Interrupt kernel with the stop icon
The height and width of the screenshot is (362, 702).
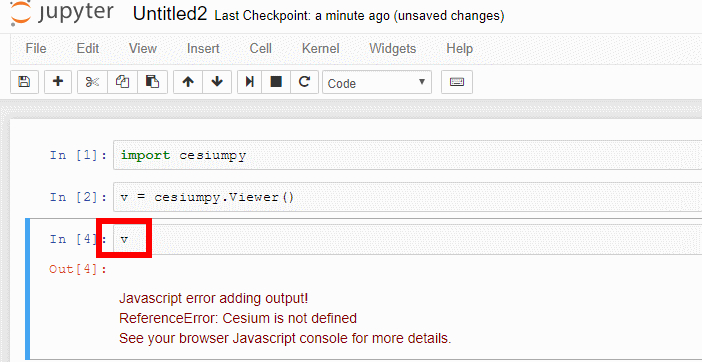click(x=277, y=82)
